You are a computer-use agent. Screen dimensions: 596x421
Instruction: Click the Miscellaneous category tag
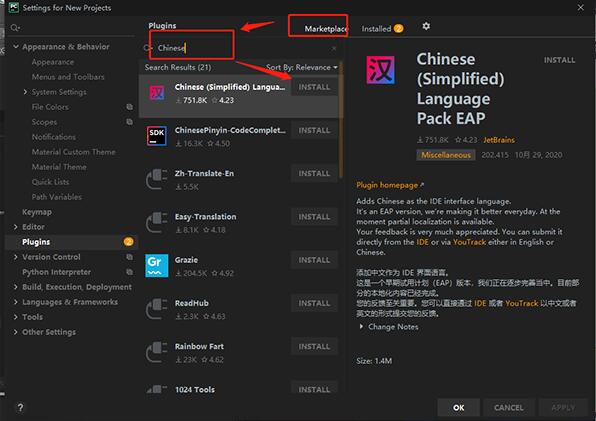click(445, 155)
